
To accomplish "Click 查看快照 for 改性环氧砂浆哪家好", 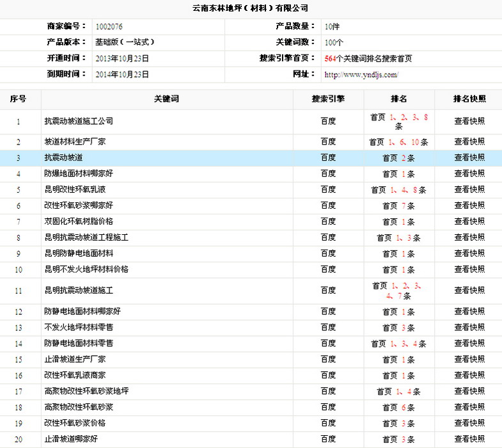I will [x=469, y=205].
